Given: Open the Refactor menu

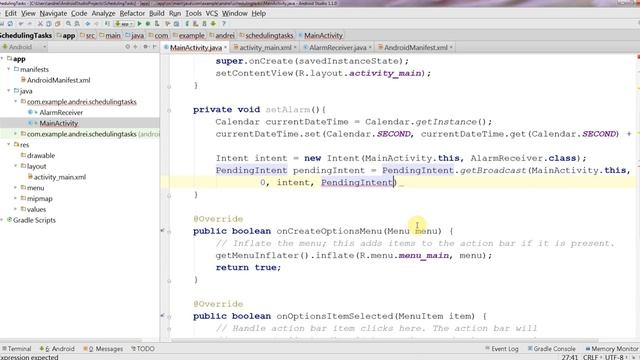Looking at the screenshot, I should pyautogui.click(x=132, y=13).
